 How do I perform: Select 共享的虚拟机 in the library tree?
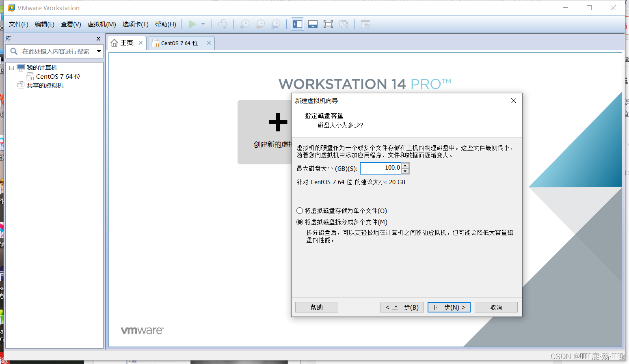[x=45, y=86]
